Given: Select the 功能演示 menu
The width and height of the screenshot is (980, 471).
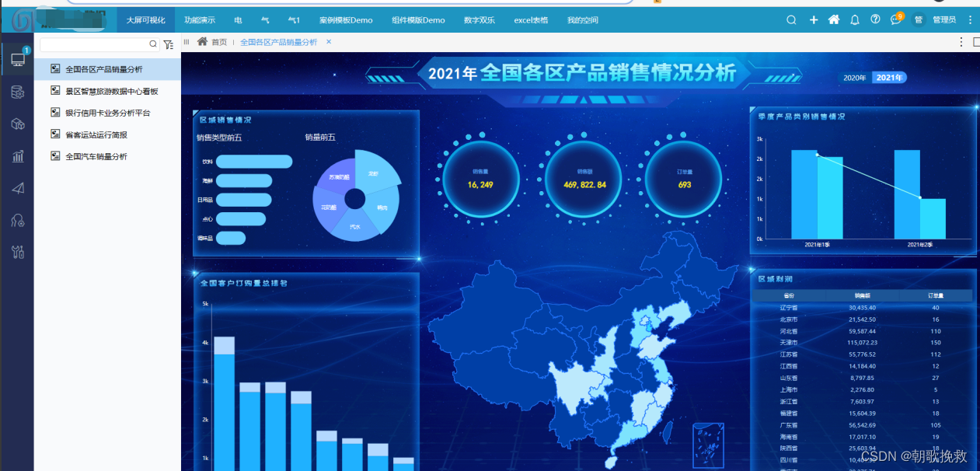Looking at the screenshot, I should pos(200,20).
